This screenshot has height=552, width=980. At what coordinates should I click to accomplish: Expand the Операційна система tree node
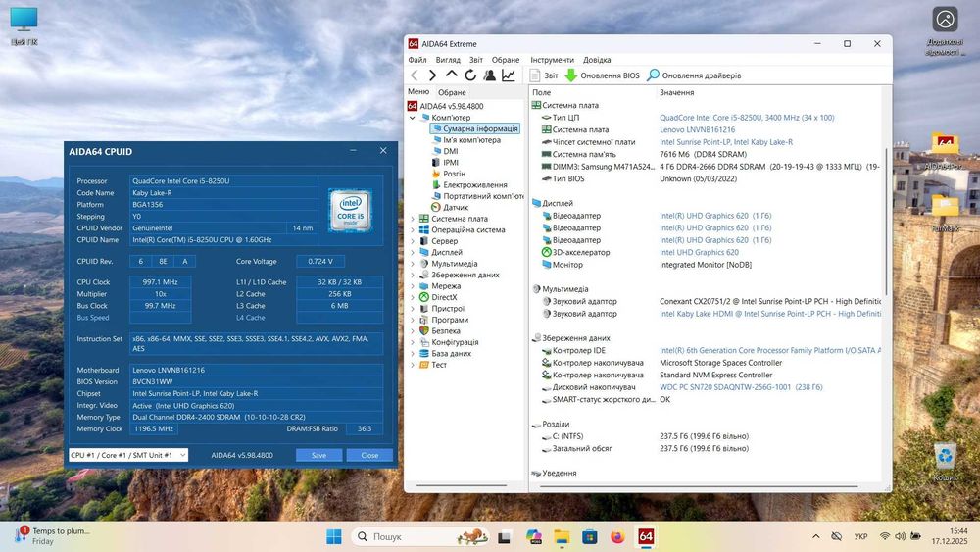[413, 230]
